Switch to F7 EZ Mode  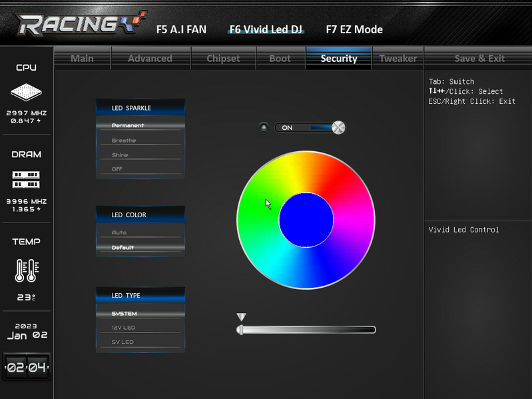354,29
